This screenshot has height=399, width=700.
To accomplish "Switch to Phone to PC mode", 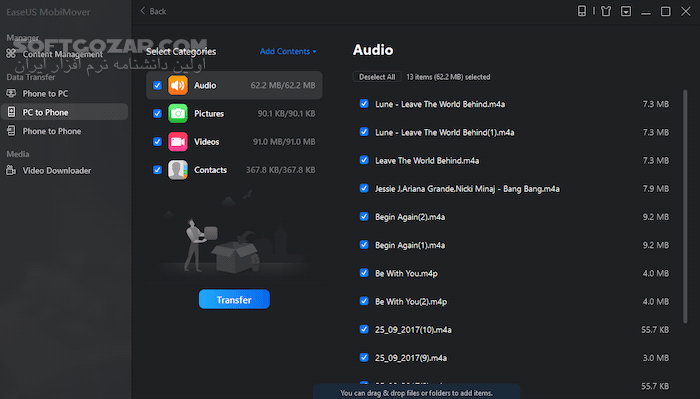I will point(46,93).
